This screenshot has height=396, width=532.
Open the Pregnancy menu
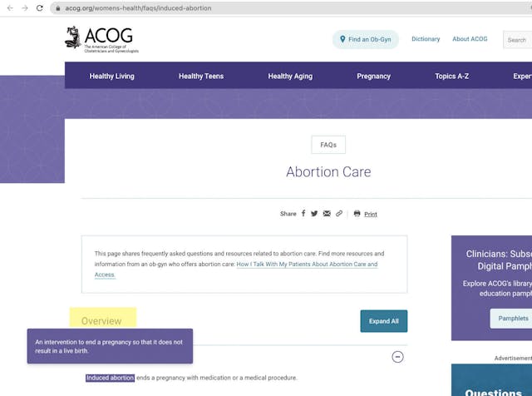tap(373, 76)
